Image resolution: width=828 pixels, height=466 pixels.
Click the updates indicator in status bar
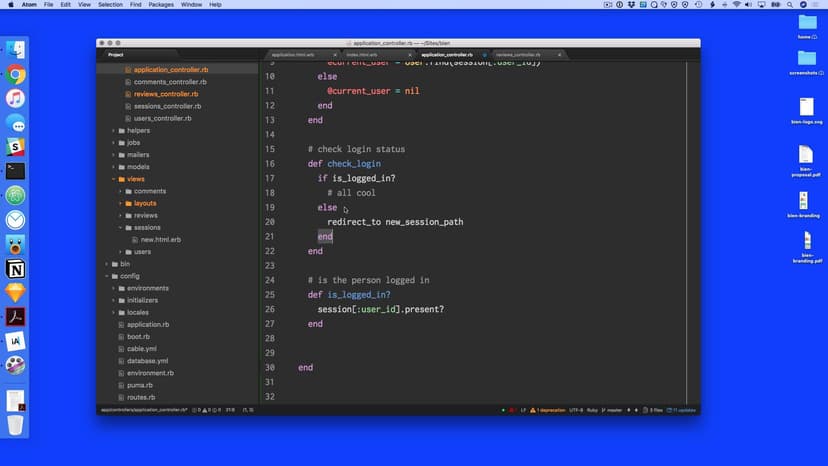pos(684,410)
